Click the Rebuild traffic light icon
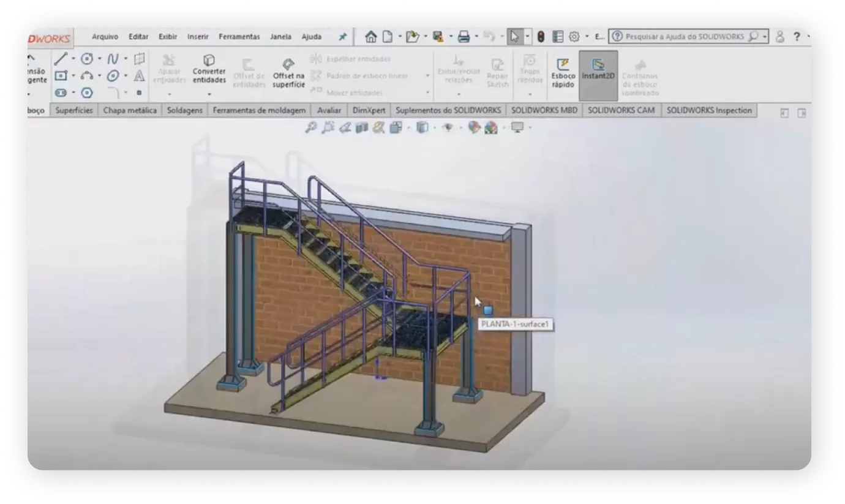This screenshot has width=845, height=504. point(541,37)
